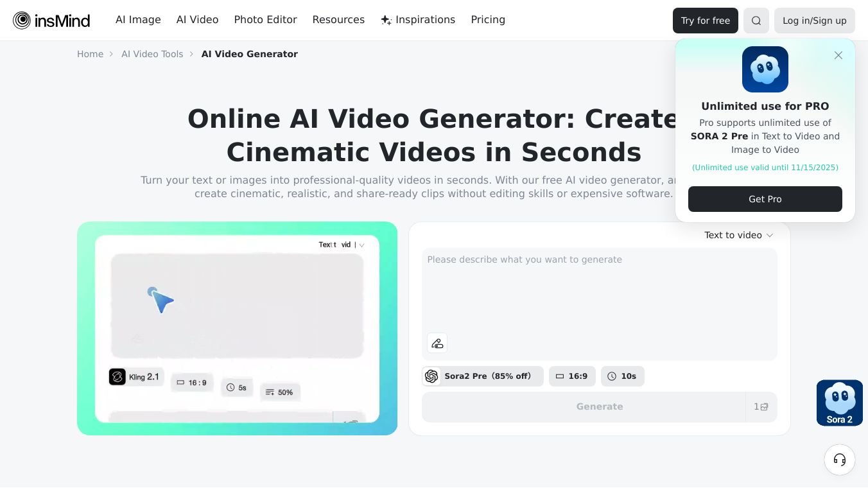Change the 16:9 aspect ratio
Screen dimensions: 868x488
[572, 376]
